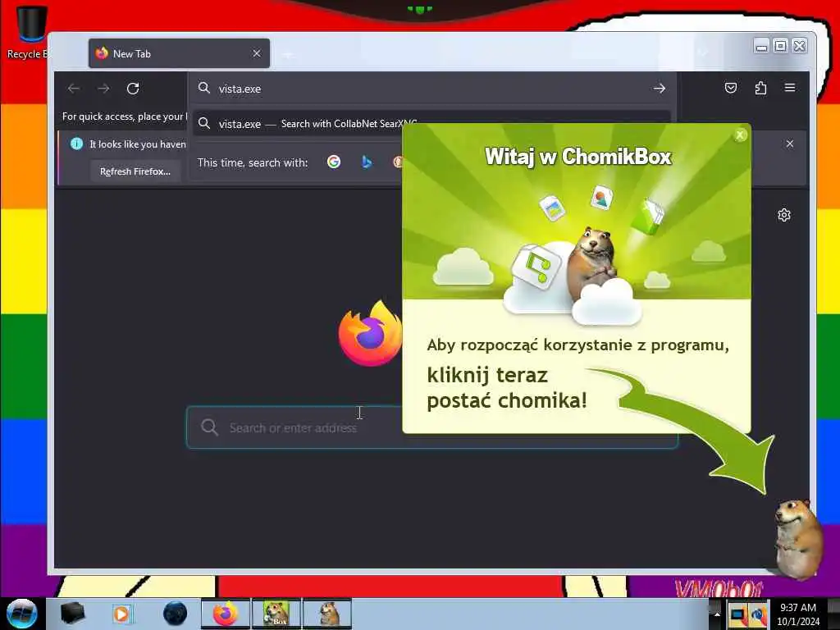Click the go arrow in address bar
The width and height of the screenshot is (840, 630).
(660, 89)
